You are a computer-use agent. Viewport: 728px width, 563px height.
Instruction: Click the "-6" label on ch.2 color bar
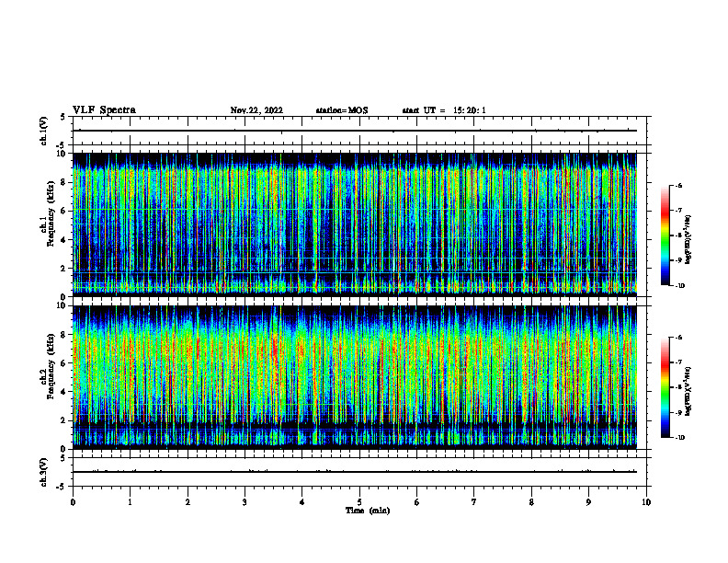coord(678,338)
